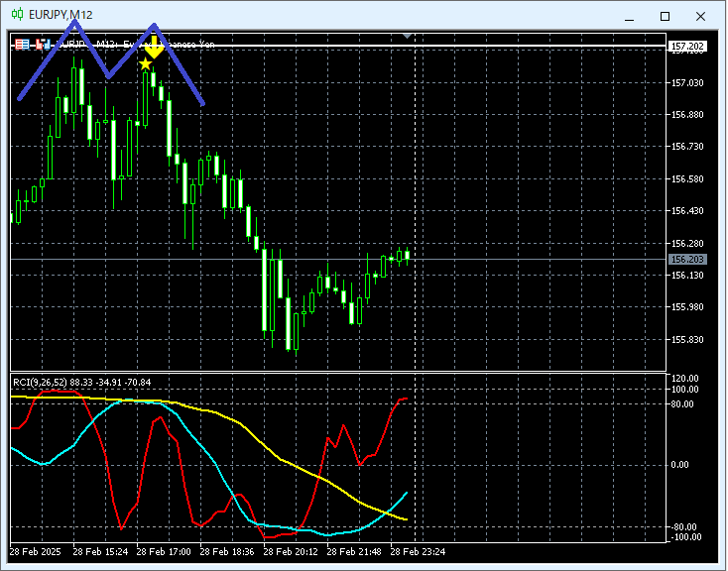Select the 157.202 horizontal line price label
The width and height of the screenshot is (728, 571).
(x=687, y=46)
